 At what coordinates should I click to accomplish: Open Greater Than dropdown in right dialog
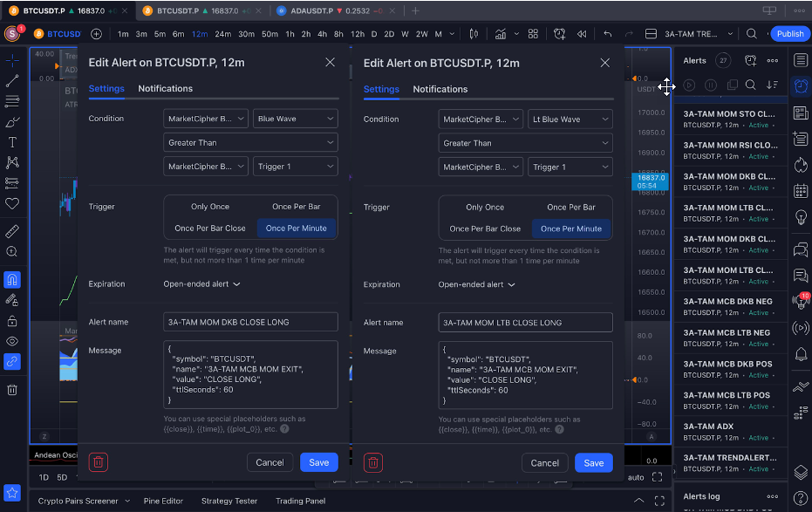[526, 143]
